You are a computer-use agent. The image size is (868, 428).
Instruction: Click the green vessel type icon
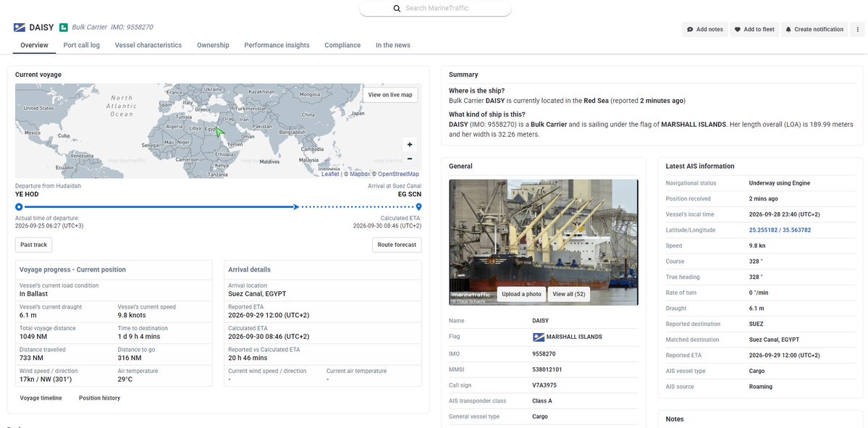click(x=64, y=27)
